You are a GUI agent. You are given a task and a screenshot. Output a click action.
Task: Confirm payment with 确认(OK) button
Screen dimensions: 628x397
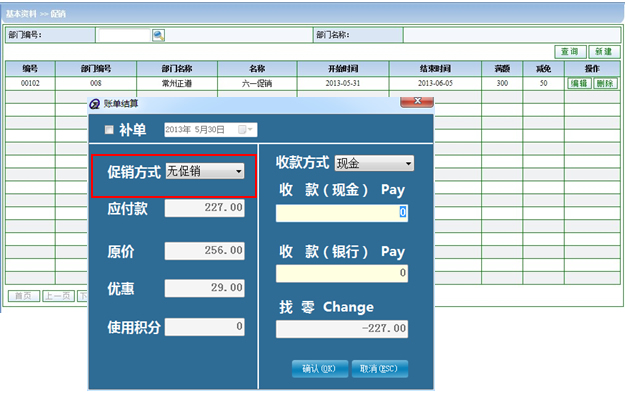(320, 369)
